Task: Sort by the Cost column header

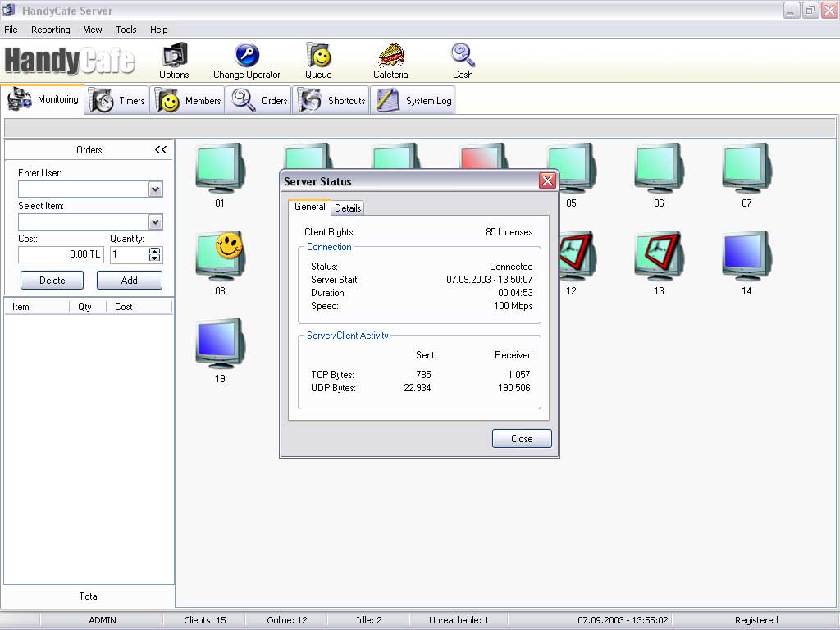Action: click(139, 307)
